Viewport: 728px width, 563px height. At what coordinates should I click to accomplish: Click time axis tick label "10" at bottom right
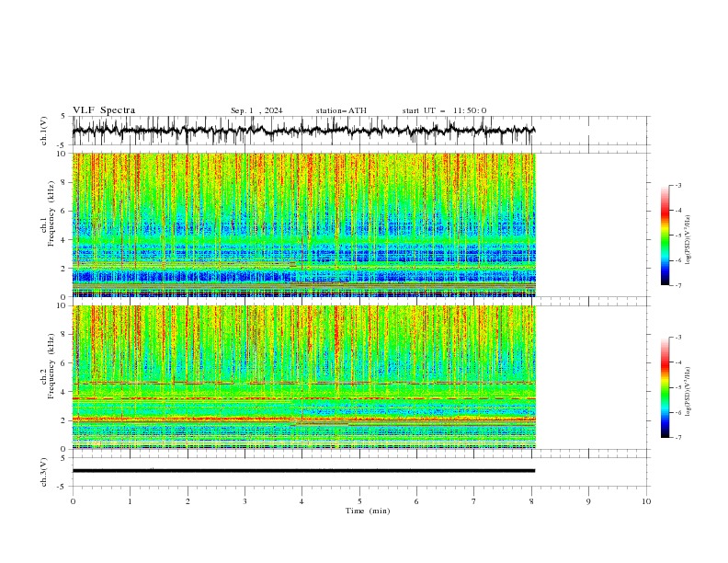point(646,501)
